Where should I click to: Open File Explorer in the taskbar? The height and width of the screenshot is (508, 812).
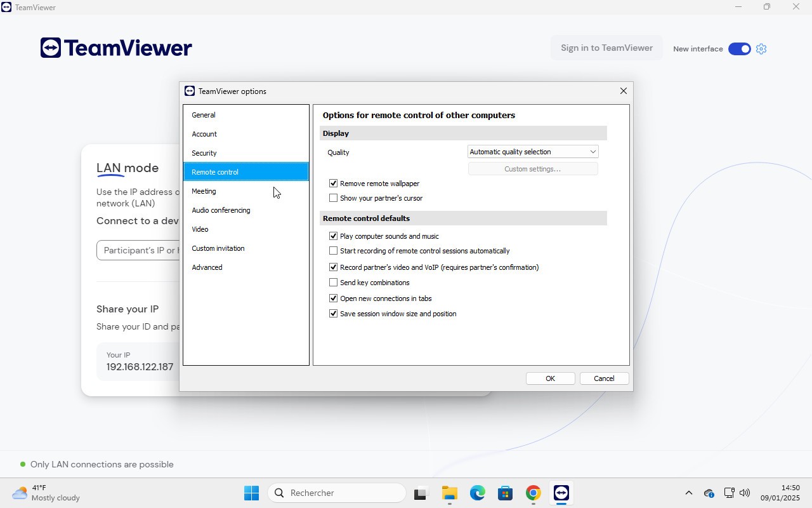[x=449, y=493]
